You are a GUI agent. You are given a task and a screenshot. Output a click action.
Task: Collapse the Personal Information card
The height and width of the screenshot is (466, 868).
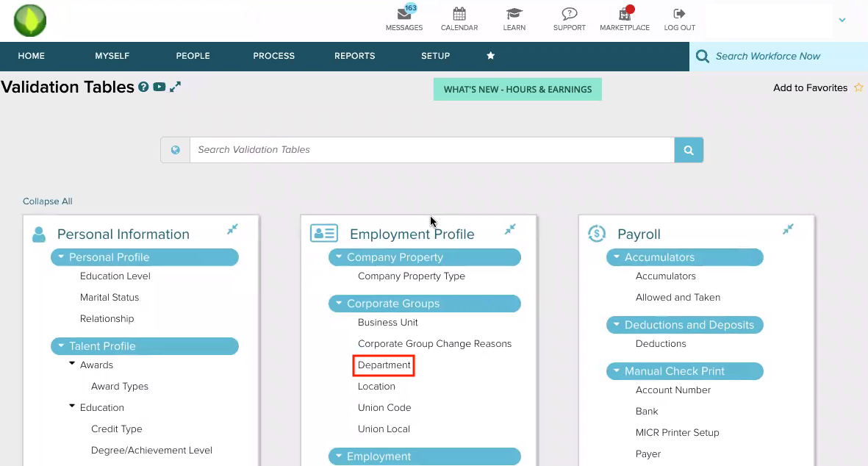[x=232, y=229]
